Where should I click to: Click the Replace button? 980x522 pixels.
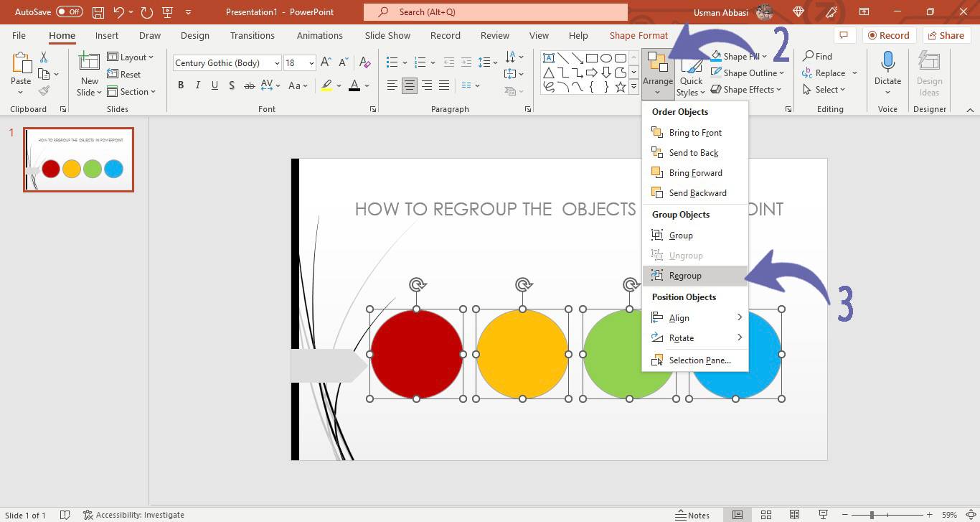pyautogui.click(x=829, y=73)
